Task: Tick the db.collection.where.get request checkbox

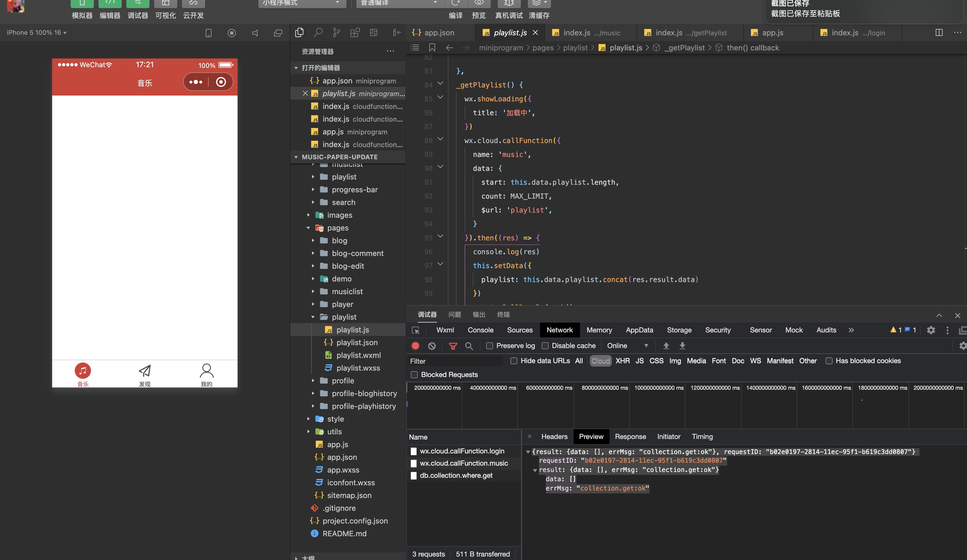Action: point(414,476)
